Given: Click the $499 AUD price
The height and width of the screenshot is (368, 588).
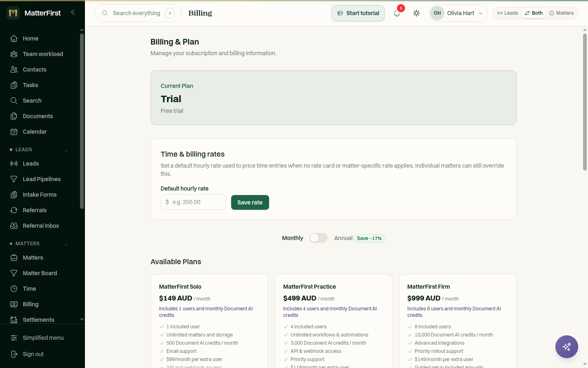Looking at the screenshot, I should (x=300, y=298).
